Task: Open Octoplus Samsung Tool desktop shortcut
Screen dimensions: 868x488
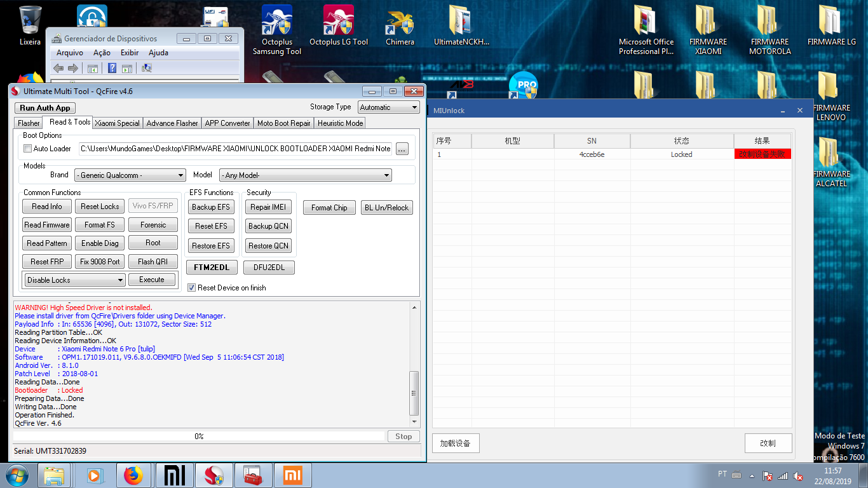Action: [277, 30]
